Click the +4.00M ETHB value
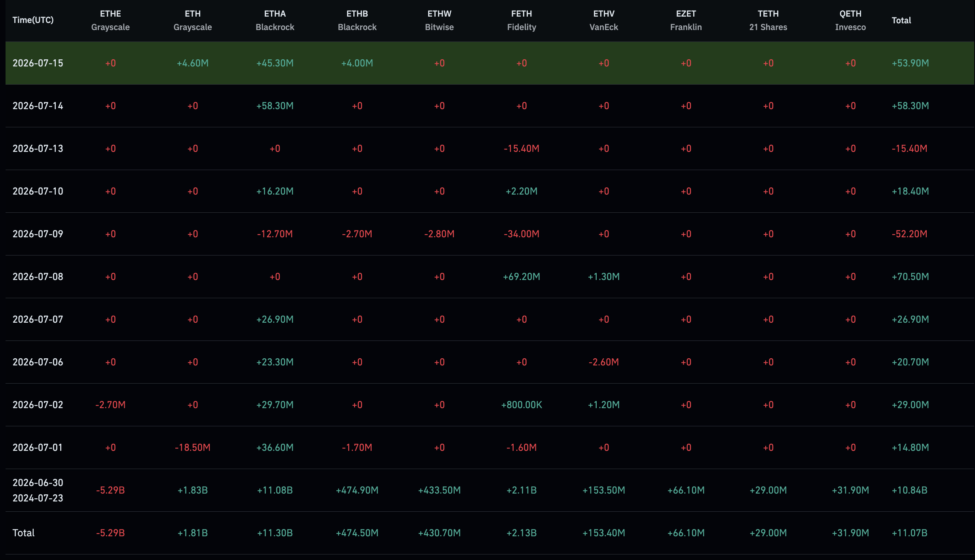Viewport: 975px width, 560px height. [x=357, y=63]
